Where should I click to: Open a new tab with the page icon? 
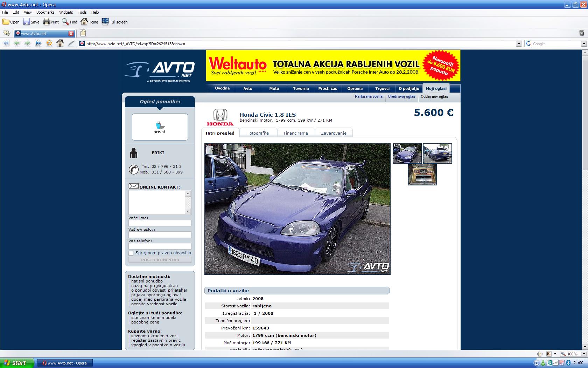pos(83,33)
